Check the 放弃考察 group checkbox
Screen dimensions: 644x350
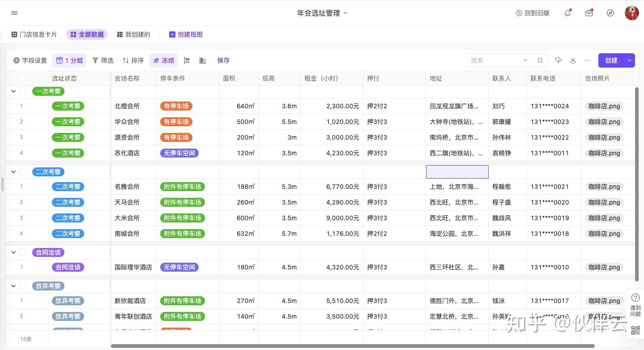tap(23, 286)
